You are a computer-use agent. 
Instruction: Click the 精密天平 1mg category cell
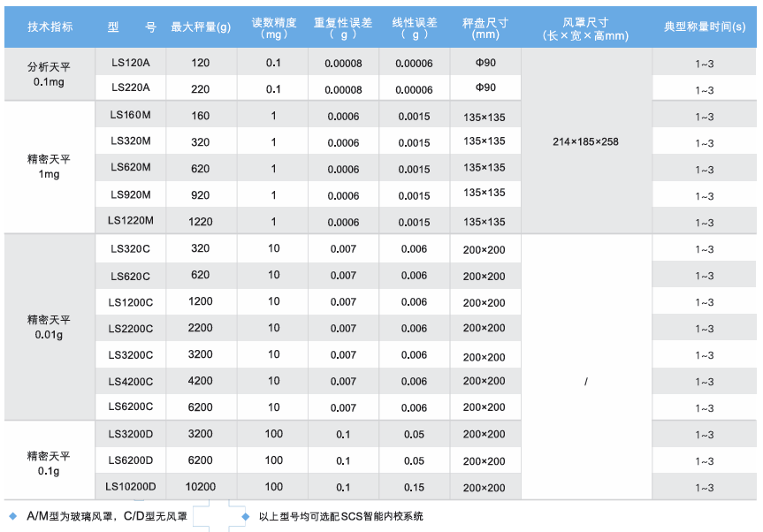coord(50,167)
